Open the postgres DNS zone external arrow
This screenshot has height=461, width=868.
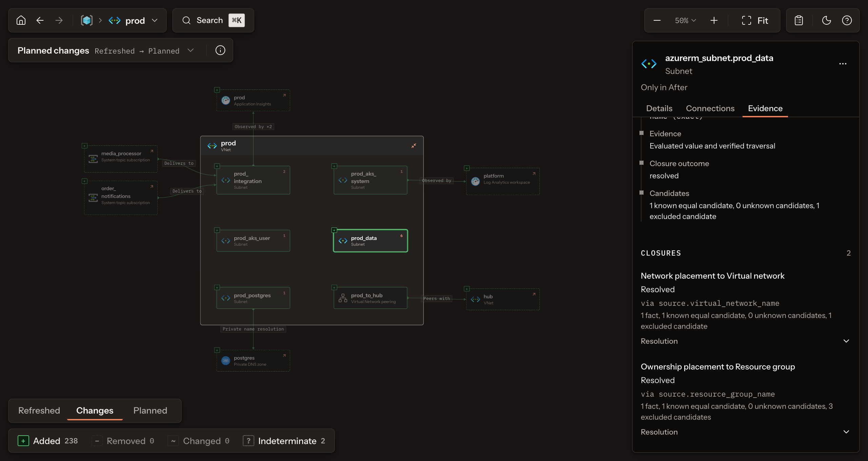284,356
